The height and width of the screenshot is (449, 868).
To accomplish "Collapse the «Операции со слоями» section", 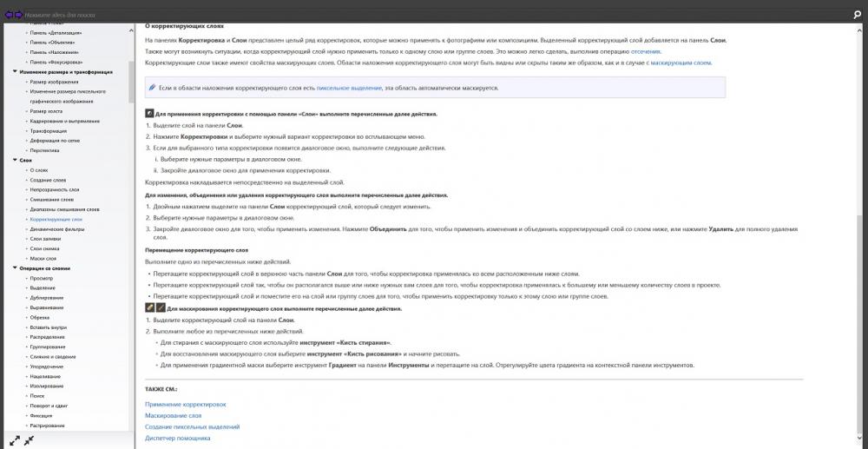I will click(15, 268).
